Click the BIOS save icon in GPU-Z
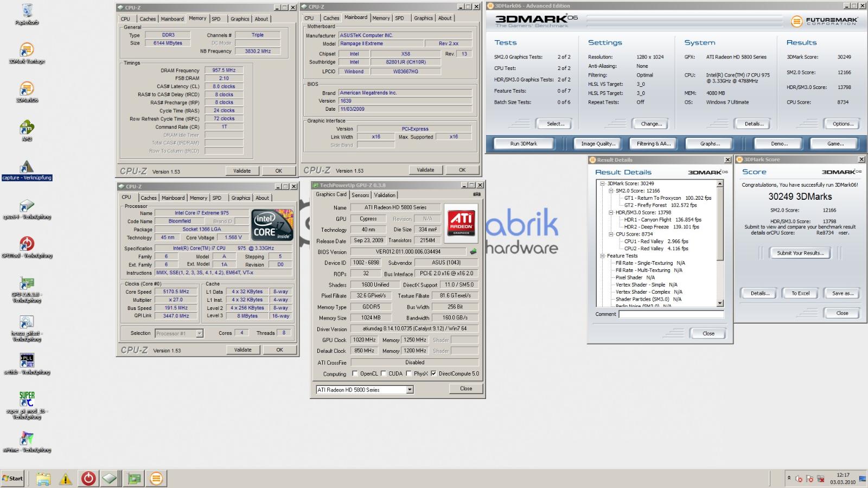This screenshot has height=488, width=868. click(x=473, y=252)
